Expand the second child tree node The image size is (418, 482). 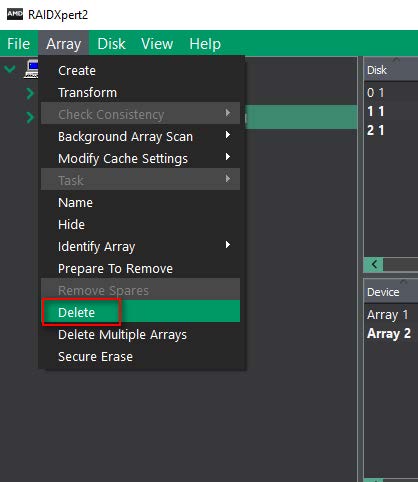[x=30, y=117]
